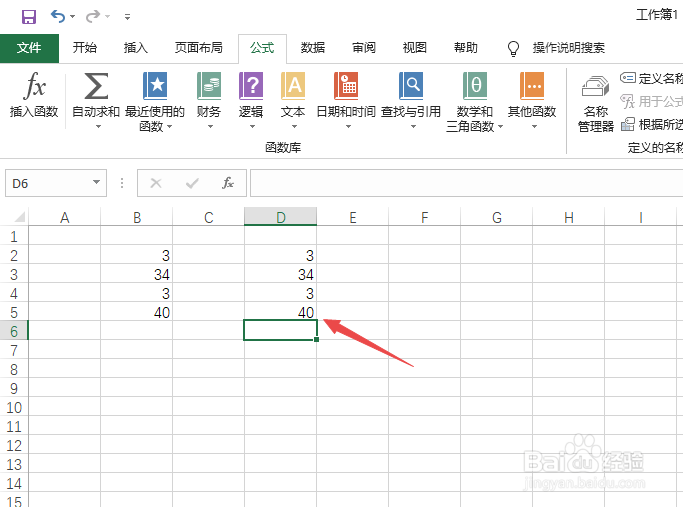Click the lightbulb 操作说明搜索 icon
The height and width of the screenshot is (507, 683).
coord(514,48)
